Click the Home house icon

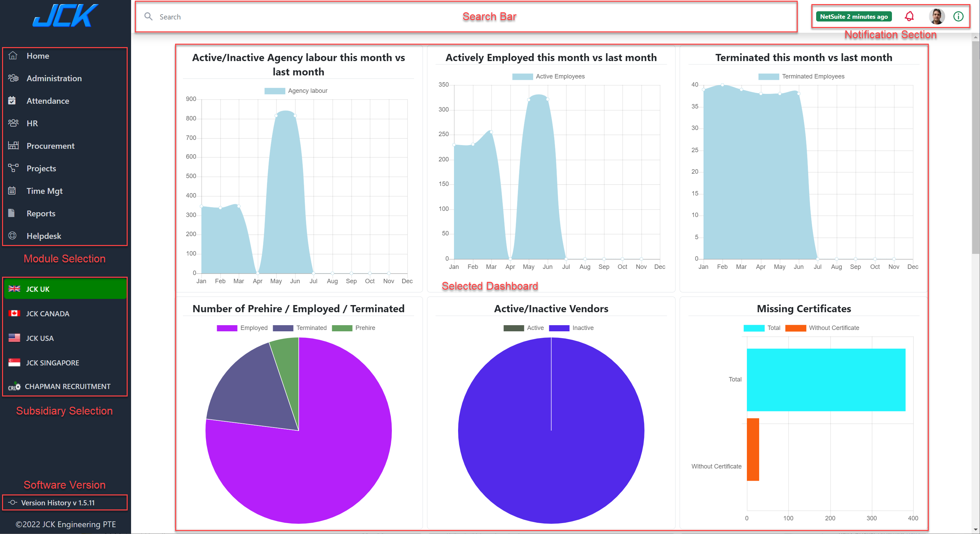pyautogui.click(x=13, y=56)
